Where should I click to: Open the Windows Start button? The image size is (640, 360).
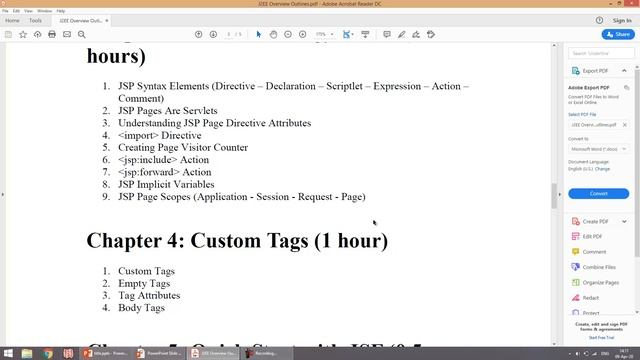click(x=8, y=353)
